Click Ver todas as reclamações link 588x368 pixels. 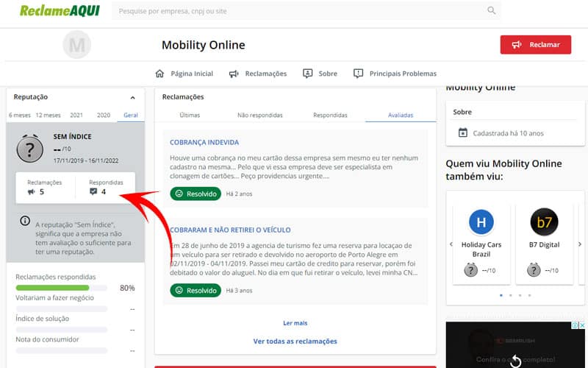point(295,342)
